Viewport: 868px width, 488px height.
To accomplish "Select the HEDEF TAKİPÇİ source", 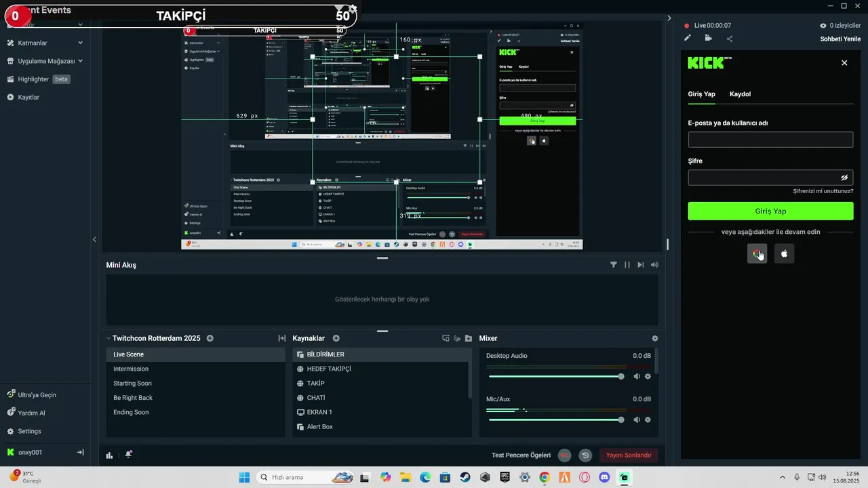I will point(380,369).
